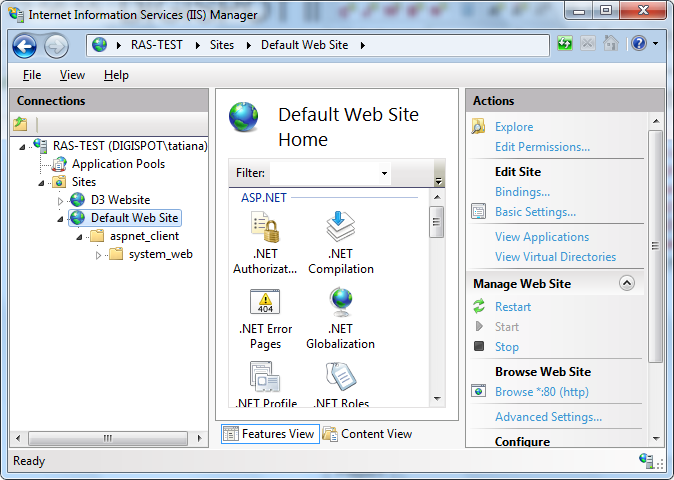This screenshot has width=674, height=480.
Task: Click Browse *:80 (http) link
Action: point(542,392)
